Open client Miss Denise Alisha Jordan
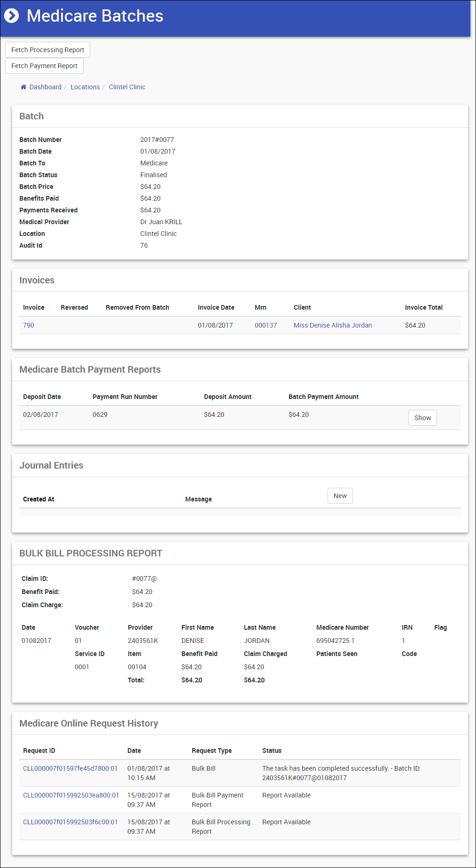Image resolution: width=476 pixels, height=868 pixels. coord(333,325)
